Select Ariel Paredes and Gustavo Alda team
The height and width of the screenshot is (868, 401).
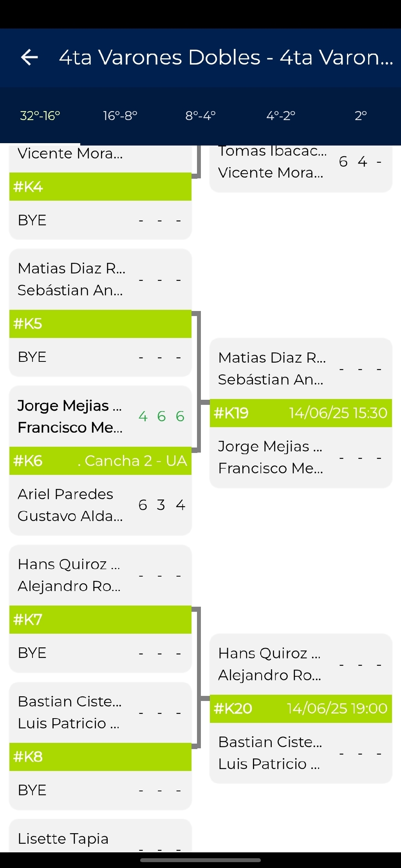point(70,505)
